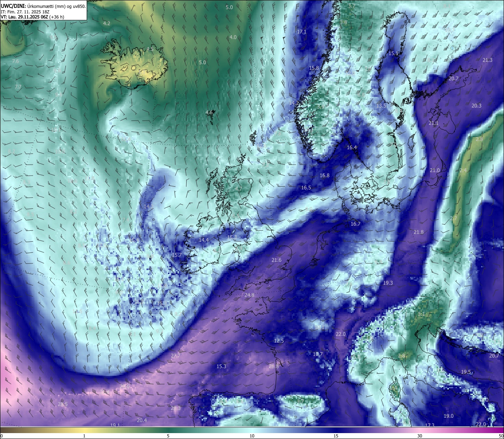Click the 4.6 value by the Faroe Islands

[209, 112]
